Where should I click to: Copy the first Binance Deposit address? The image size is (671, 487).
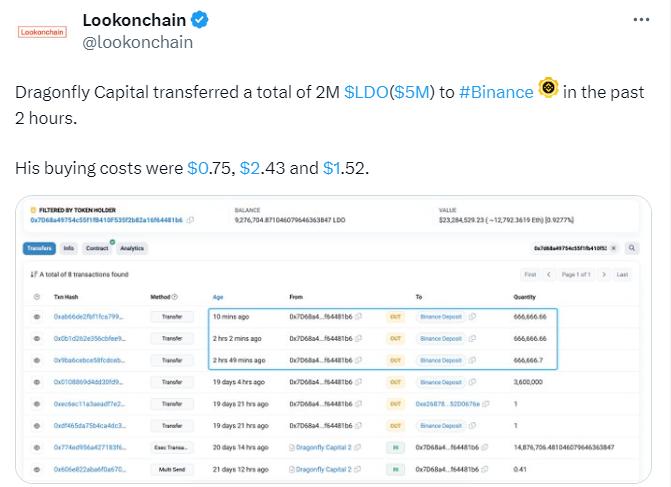tap(472, 316)
